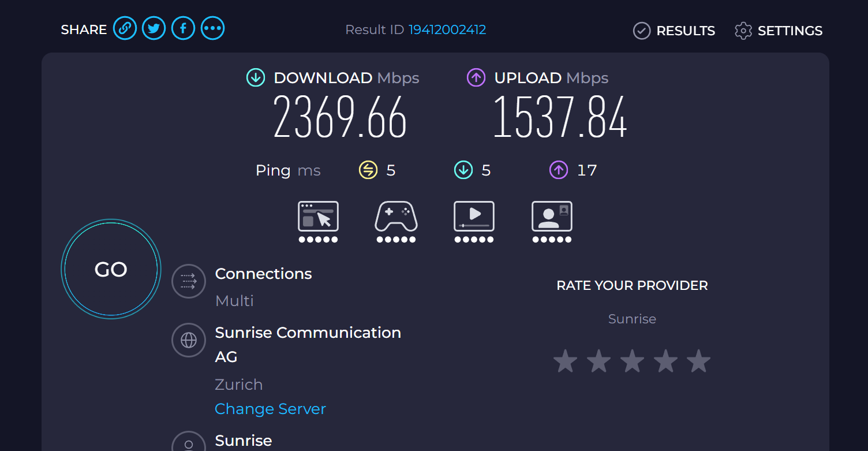Image resolution: width=868 pixels, height=451 pixels.
Task: Click the Multi connections value
Action: tap(234, 301)
